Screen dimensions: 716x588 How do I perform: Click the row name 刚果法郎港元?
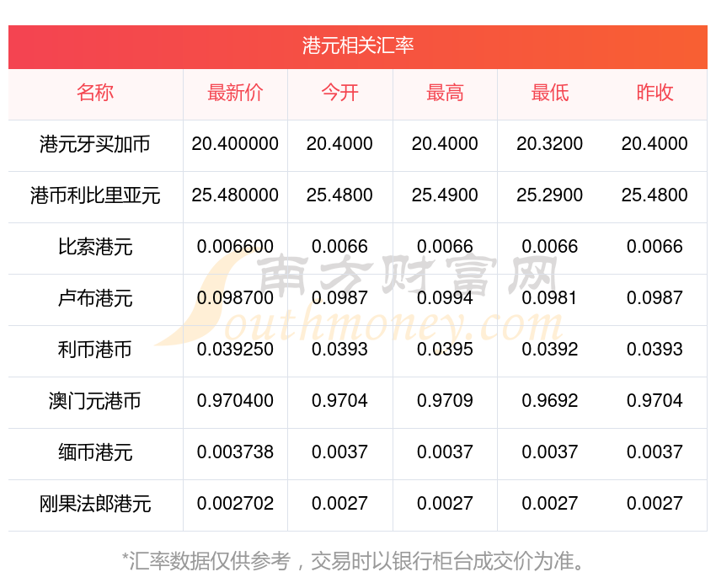(x=95, y=504)
